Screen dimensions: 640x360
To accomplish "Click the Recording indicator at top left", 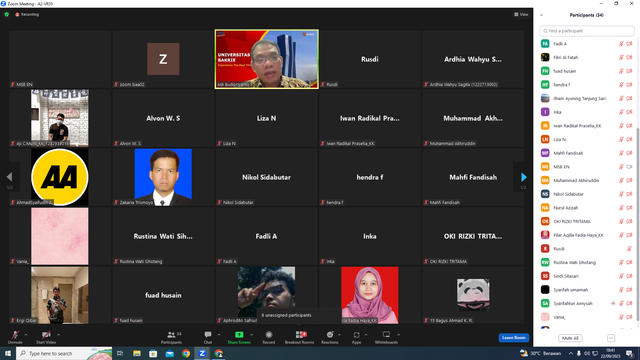I will coord(27,14).
